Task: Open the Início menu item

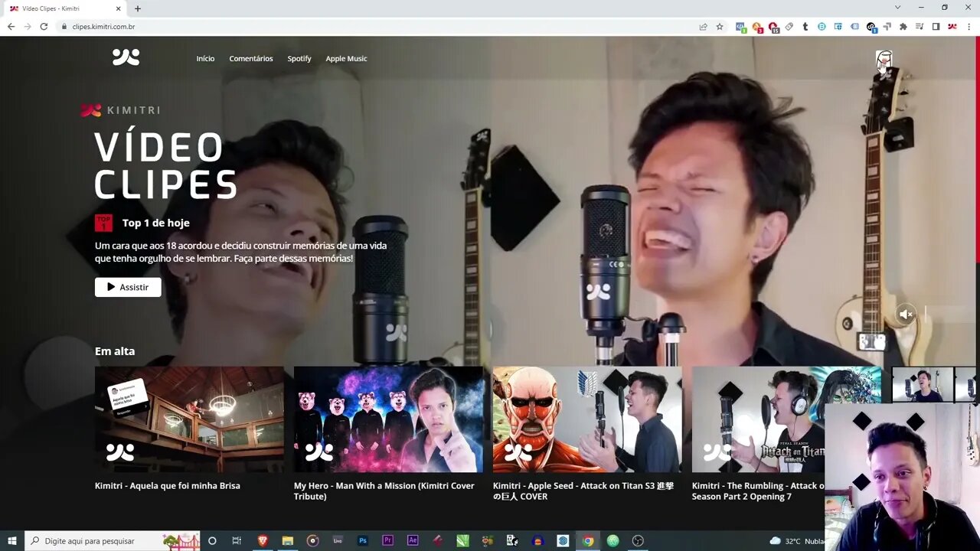Action: tap(205, 59)
